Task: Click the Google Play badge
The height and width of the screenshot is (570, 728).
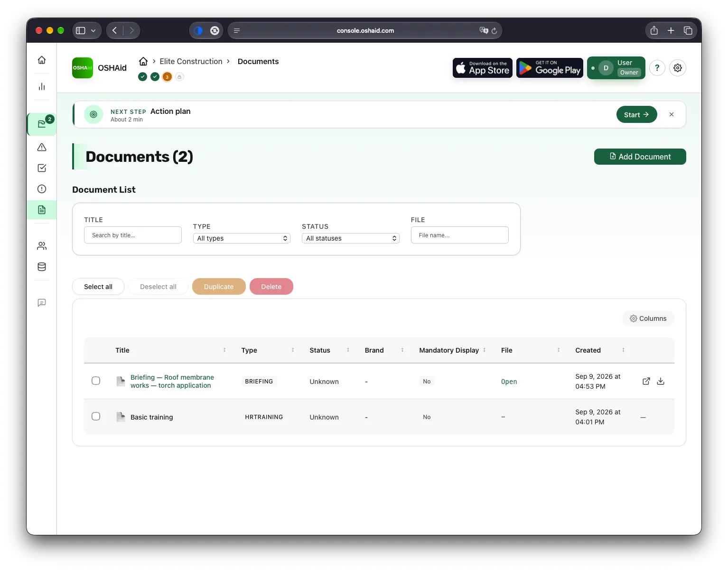Action: click(x=550, y=68)
